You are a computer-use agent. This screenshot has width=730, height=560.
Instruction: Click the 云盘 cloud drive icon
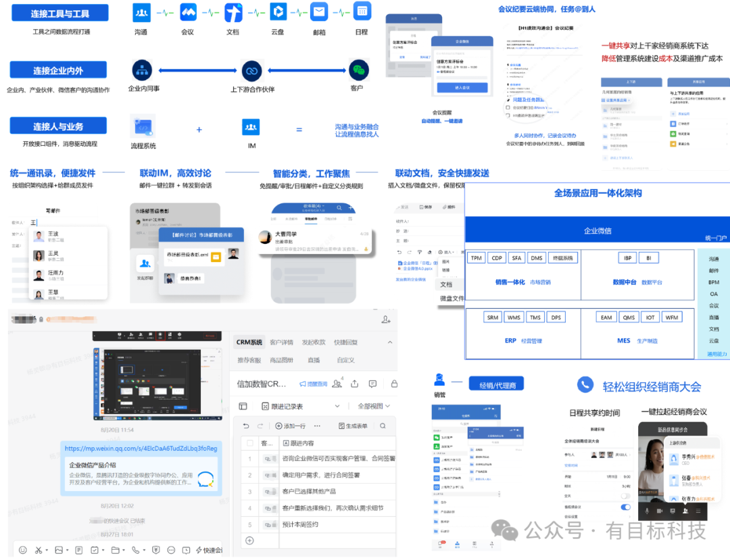278,11
